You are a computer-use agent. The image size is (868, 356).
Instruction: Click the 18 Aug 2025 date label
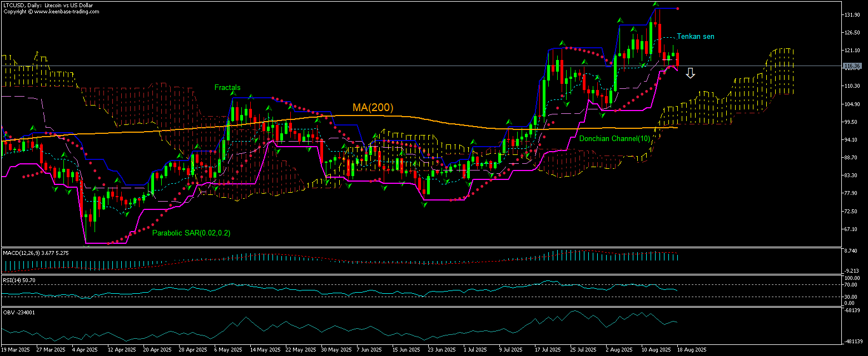point(692,350)
